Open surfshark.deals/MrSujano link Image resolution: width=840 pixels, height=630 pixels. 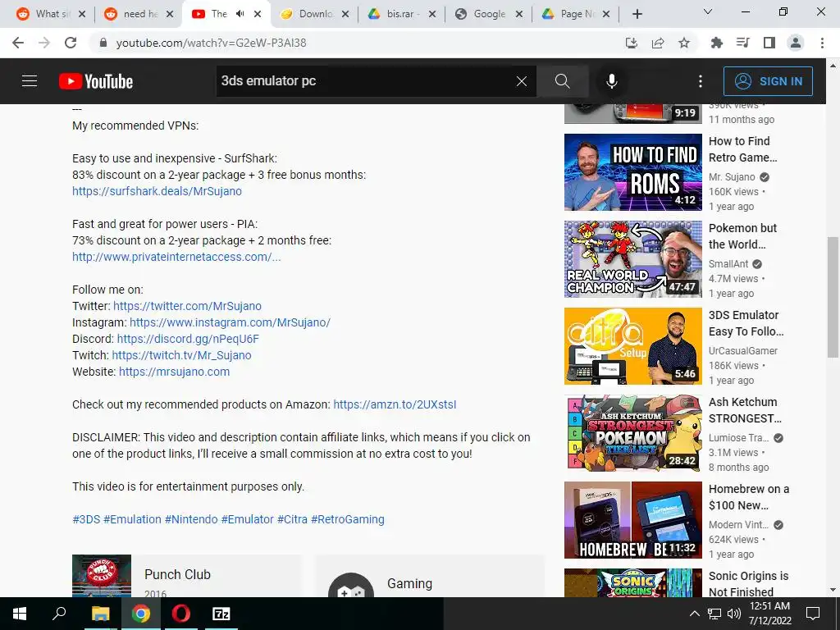tap(157, 191)
